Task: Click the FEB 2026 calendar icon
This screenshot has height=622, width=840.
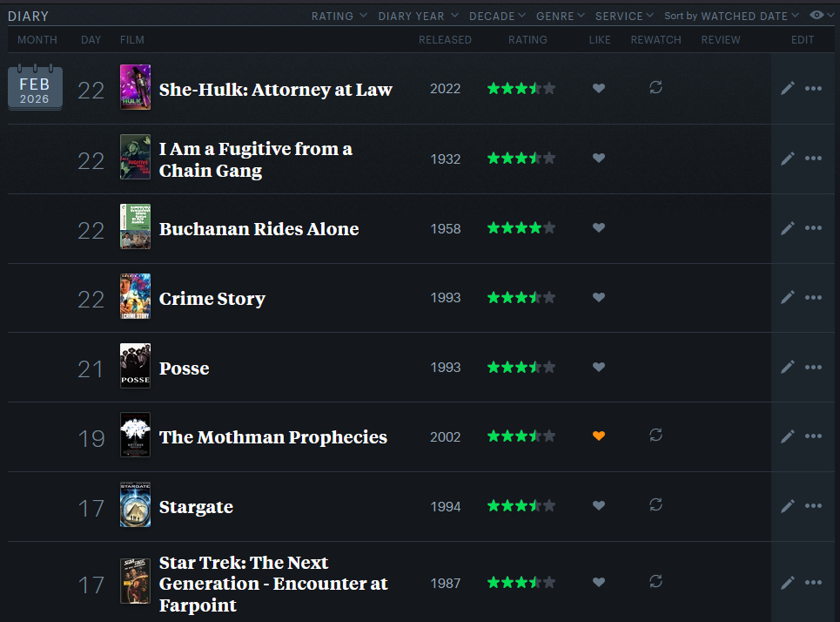Action: 35,89
